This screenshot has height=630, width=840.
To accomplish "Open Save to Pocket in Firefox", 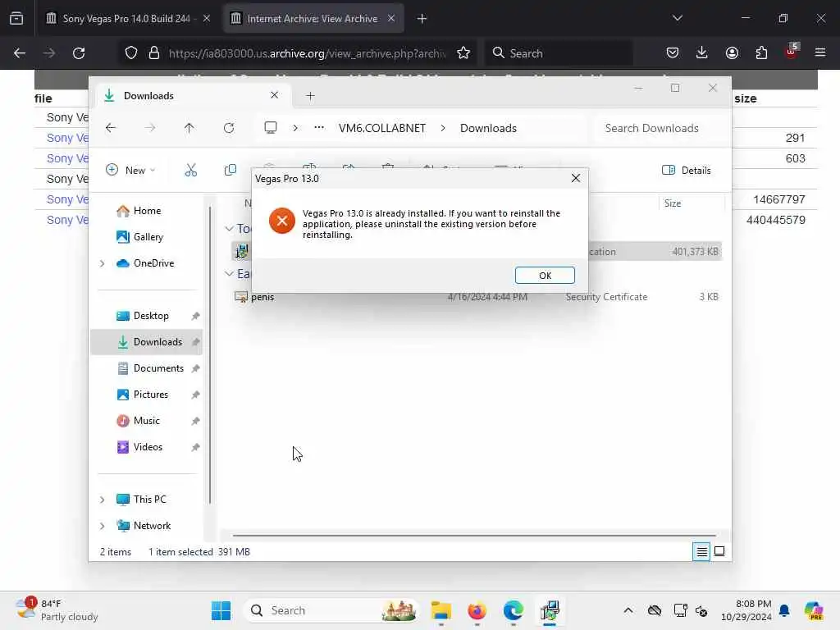I will pyautogui.click(x=673, y=52).
